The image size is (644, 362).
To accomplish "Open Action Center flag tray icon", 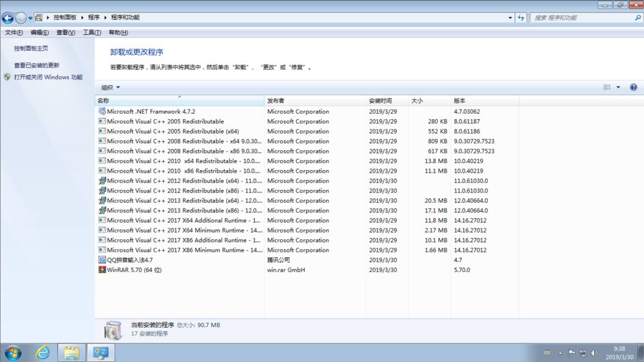I will click(571, 352).
